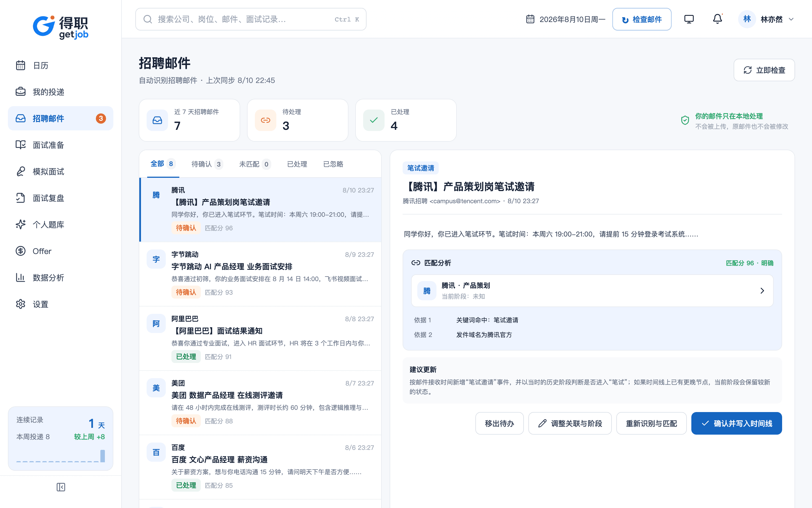Switch to the 已忽略 tab

(x=333, y=164)
